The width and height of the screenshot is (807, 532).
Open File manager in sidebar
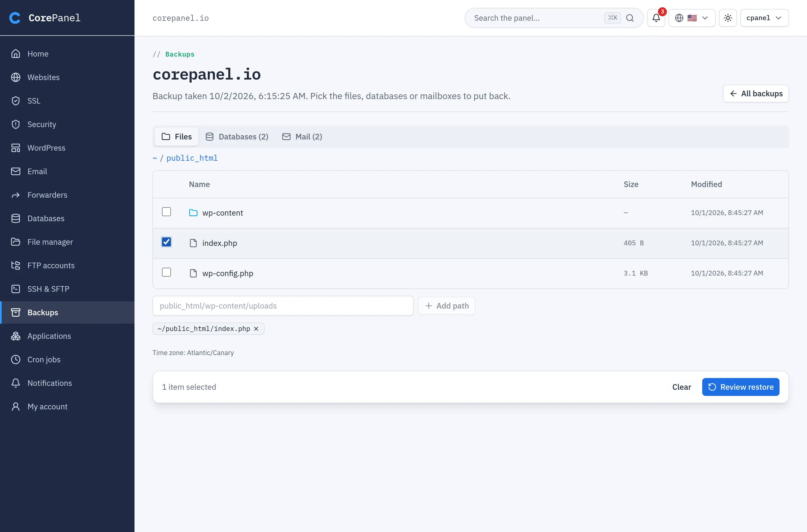point(67,242)
